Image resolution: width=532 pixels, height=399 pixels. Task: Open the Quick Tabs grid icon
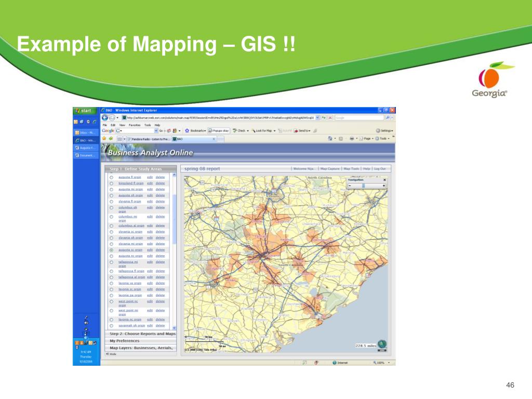click(119, 139)
